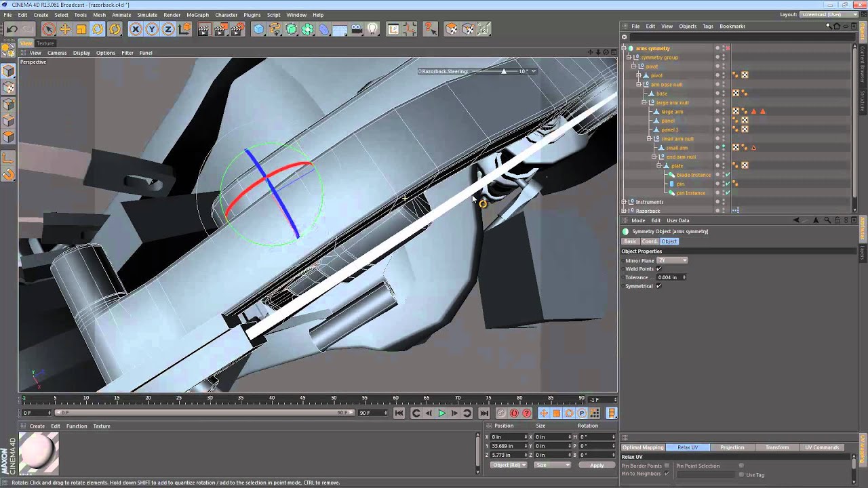
Task: Select the material preview sphere thumbnail
Action: pyautogui.click(x=39, y=452)
